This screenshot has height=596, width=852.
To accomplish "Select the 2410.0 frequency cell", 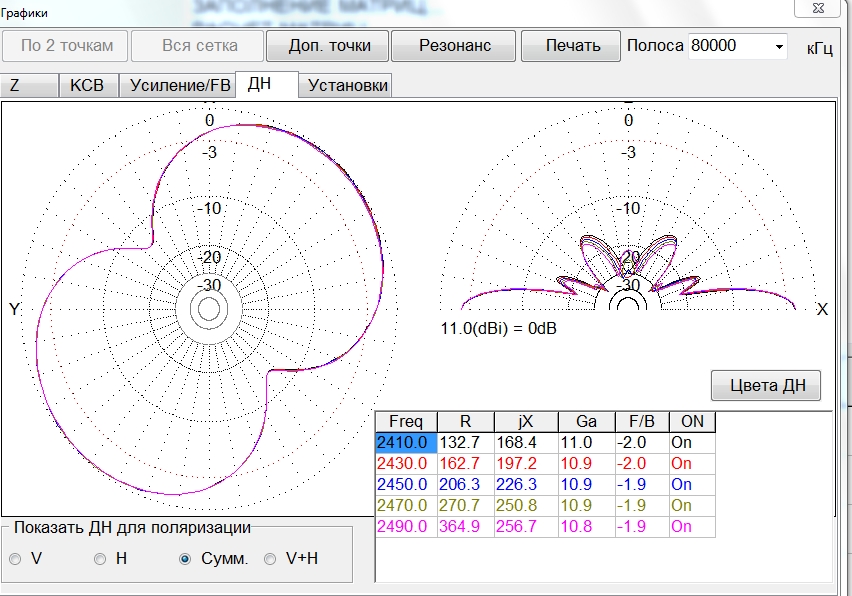I will pyautogui.click(x=406, y=442).
